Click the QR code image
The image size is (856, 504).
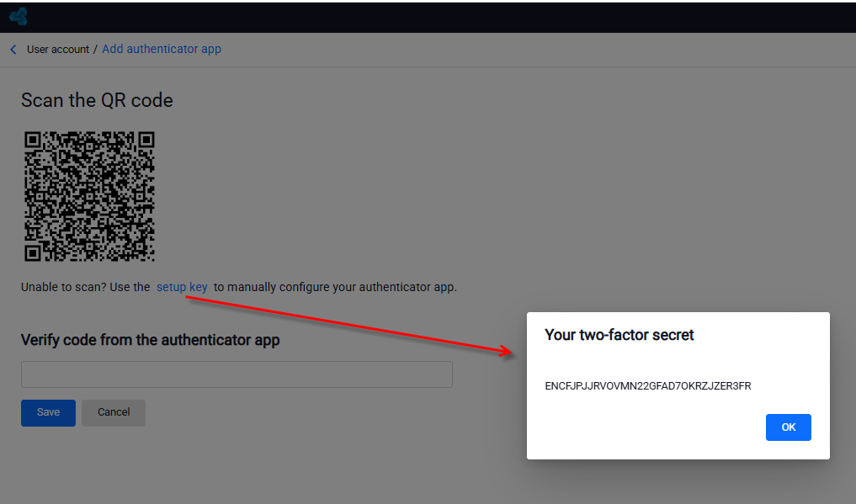click(89, 196)
